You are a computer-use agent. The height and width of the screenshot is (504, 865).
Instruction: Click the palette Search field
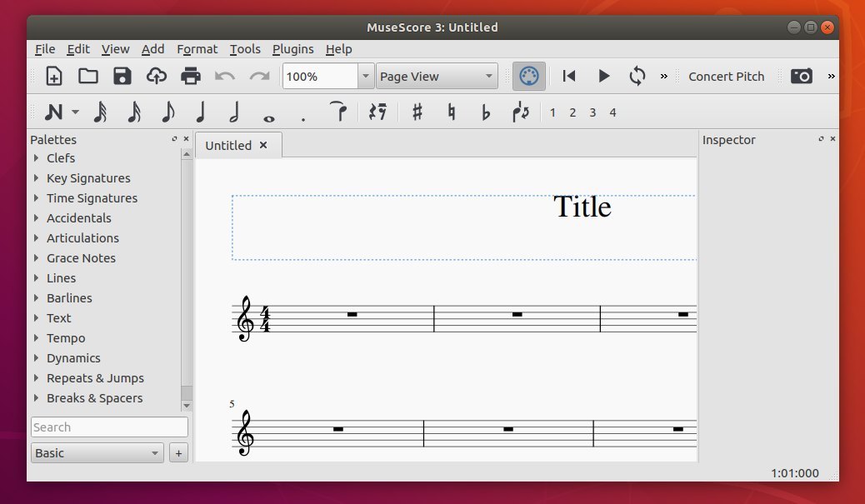109,427
